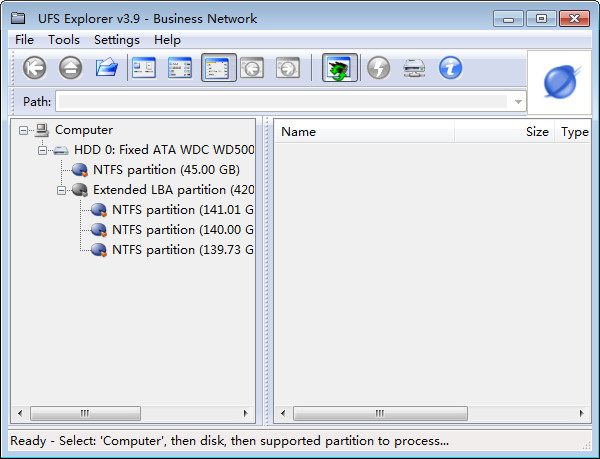Viewport: 600px width, 459px height.
Task: Click the grayed next window icon
Action: 288,68
